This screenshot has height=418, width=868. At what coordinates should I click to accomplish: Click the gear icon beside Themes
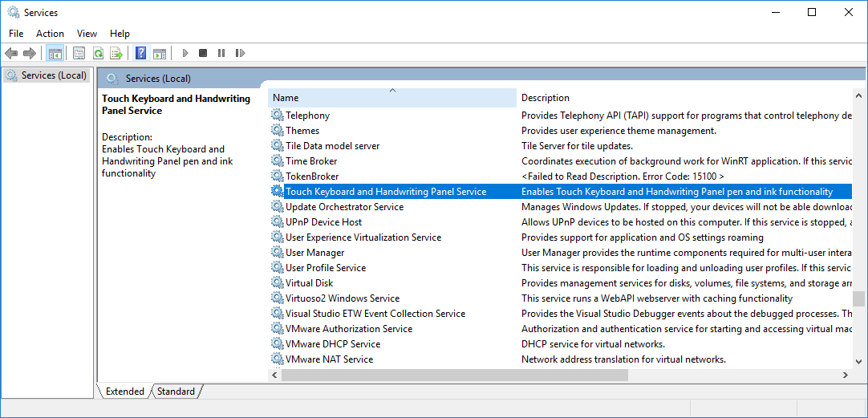[x=277, y=131]
